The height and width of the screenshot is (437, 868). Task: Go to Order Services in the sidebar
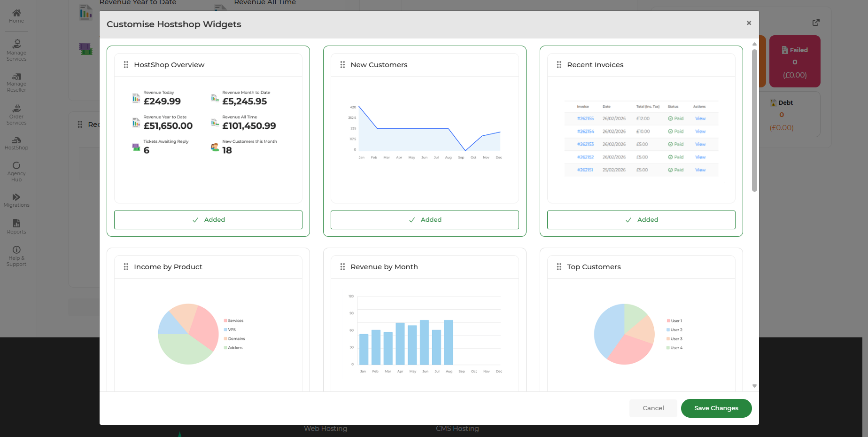pyautogui.click(x=16, y=115)
